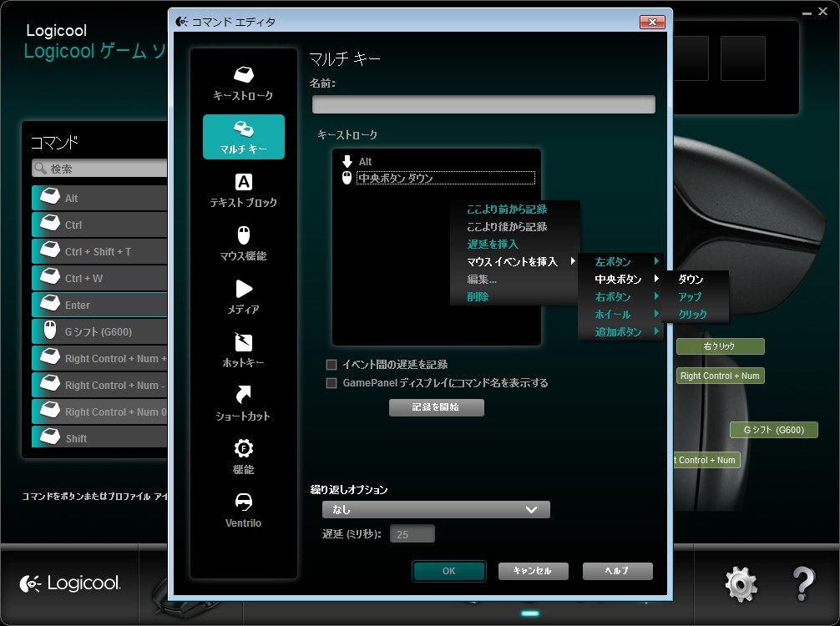This screenshot has height=626, width=840.
Task: Select the マルチキー multi key icon
Action: (243, 129)
